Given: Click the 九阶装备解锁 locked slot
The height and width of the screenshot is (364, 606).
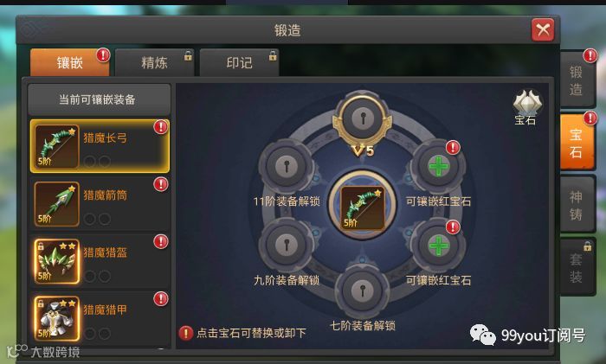Looking at the screenshot, I should [287, 245].
